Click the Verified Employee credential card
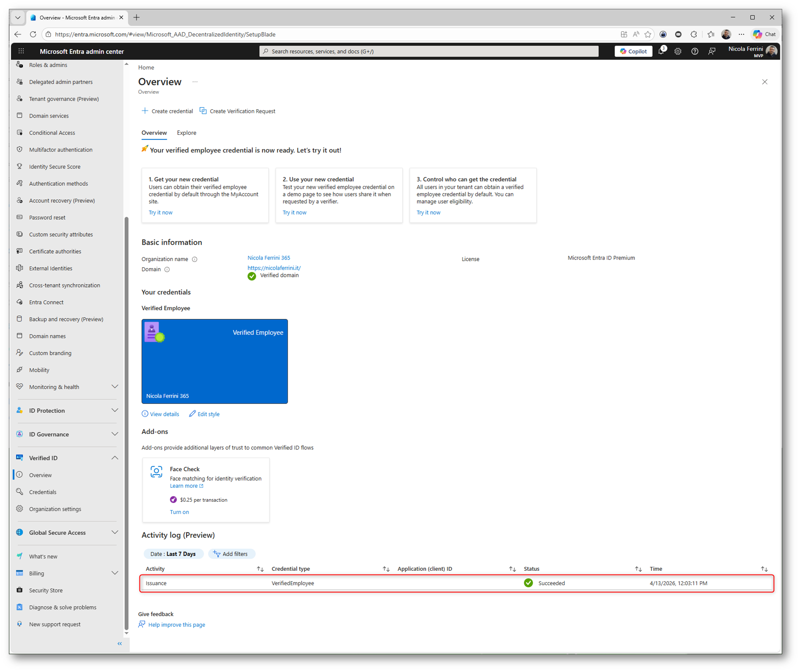Image resolution: width=800 pixels, height=672 pixels. coord(214,361)
